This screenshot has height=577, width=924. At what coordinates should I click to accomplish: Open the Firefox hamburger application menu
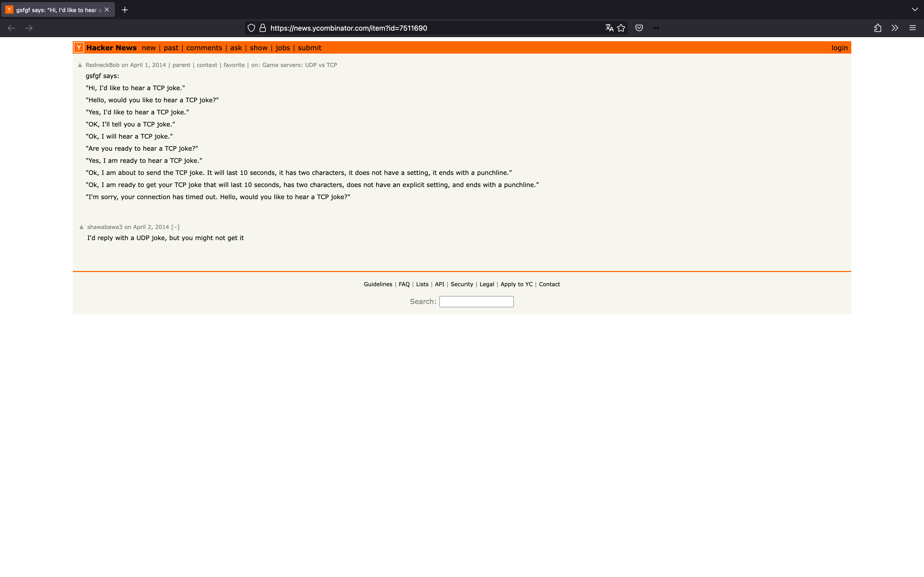(913, 28)
